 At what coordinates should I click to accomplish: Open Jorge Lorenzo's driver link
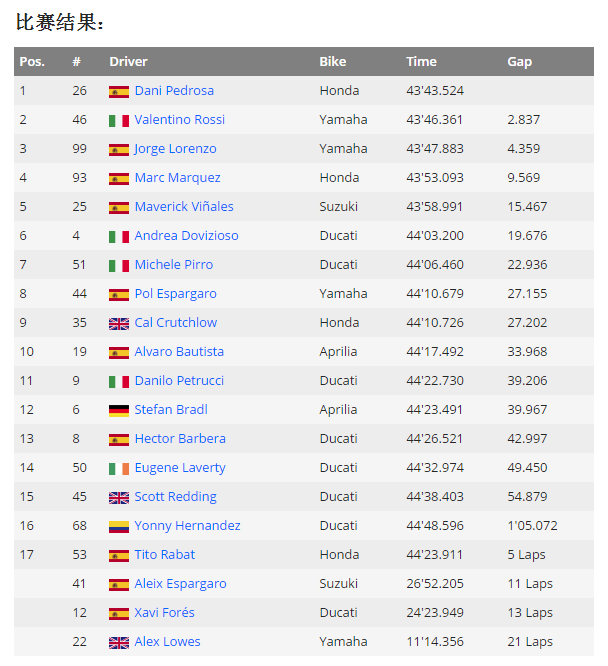(175, 149)
